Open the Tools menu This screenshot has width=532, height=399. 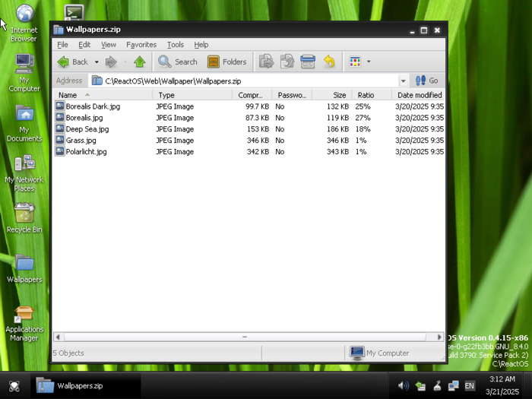tap(176, 45)
